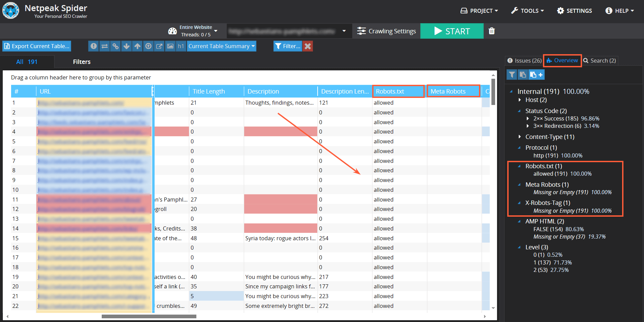The height and width of the screenshot is (322, 644).
Task: Collapse the Internal (191) tree node
Action: click(x=511, y=91)
